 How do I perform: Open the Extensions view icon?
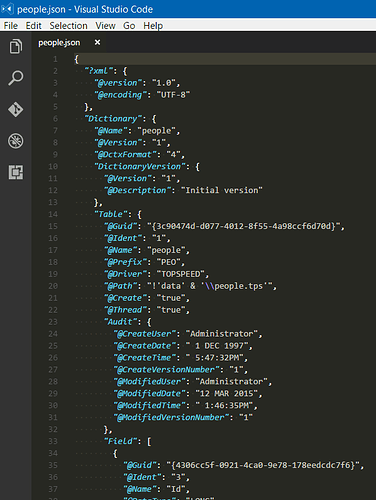point(16,172)
